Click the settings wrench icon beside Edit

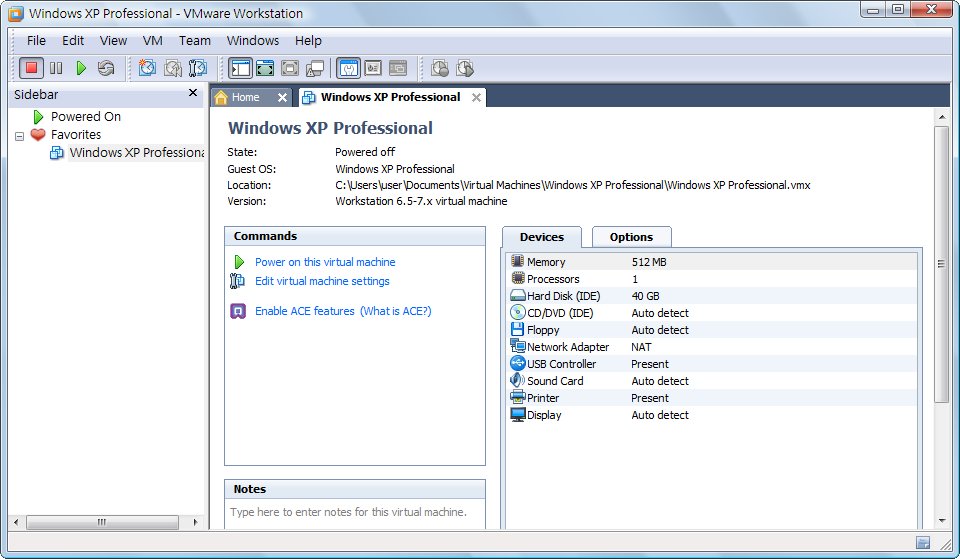pos(238,281)
